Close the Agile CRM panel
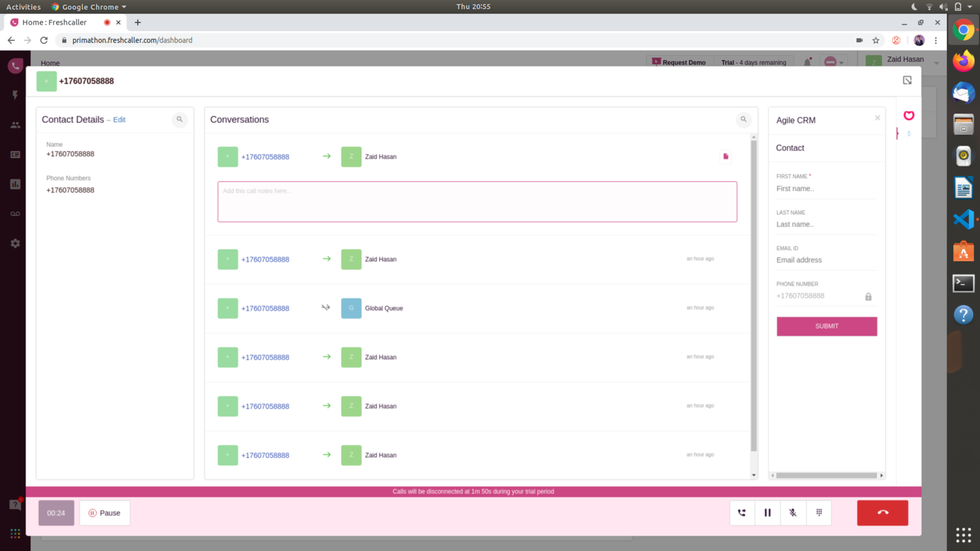980x551 pixels. click(x=877, y=118)
